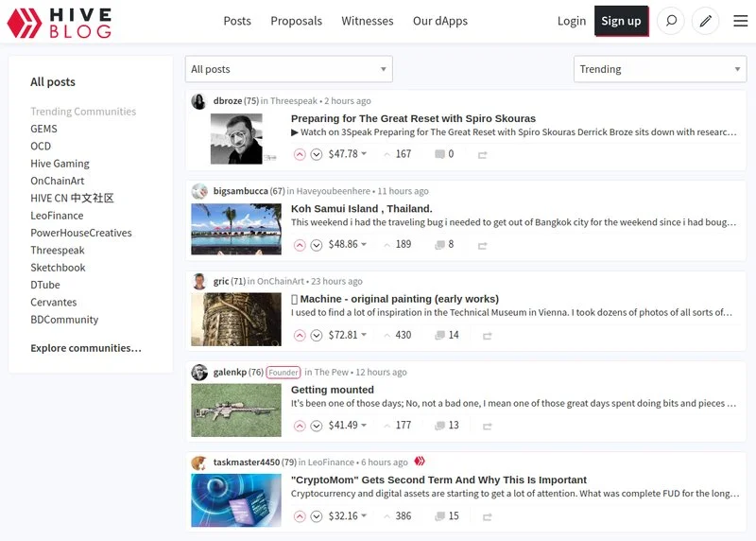The width and height of the screenshot is (756, 541).
Task: Open the Trending sort dropdown
Action: [660, 69]
